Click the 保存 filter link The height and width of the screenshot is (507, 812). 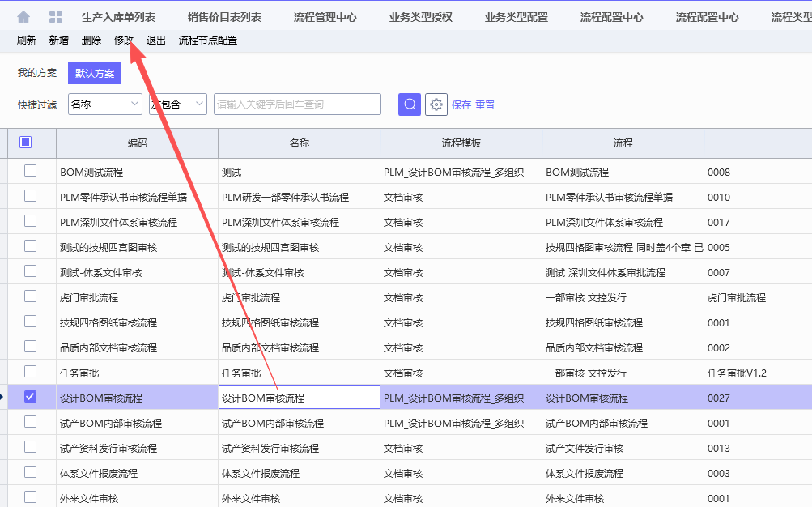coord(461,104)
